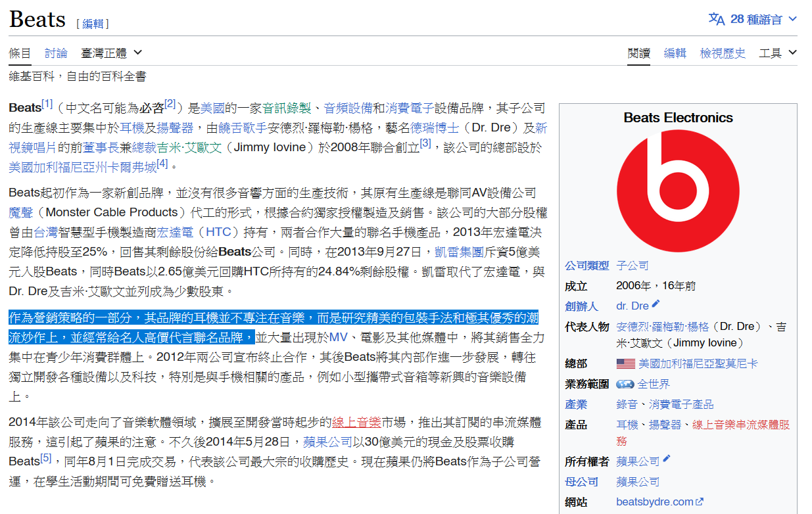This screenshot has width=812, height=514.
Task: Open the 臺灣正體 variant dropdown
Action: click(111, 53)
